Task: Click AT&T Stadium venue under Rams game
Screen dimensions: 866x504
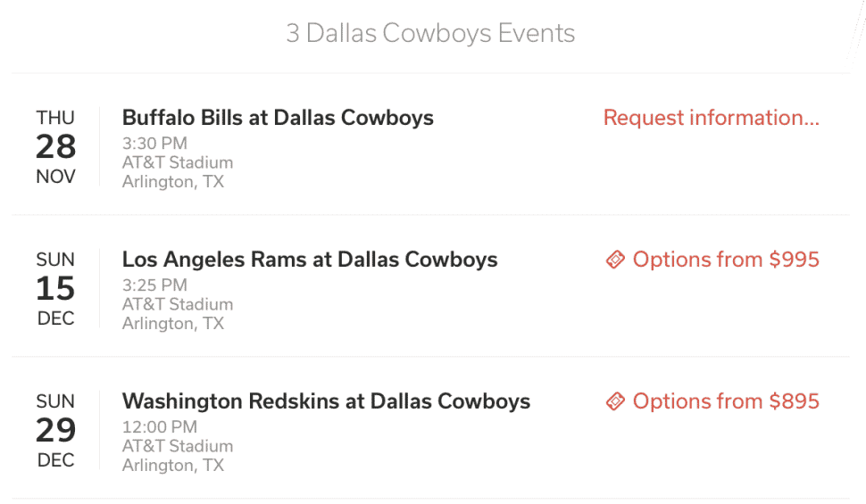Action: [x=178, y=305]
